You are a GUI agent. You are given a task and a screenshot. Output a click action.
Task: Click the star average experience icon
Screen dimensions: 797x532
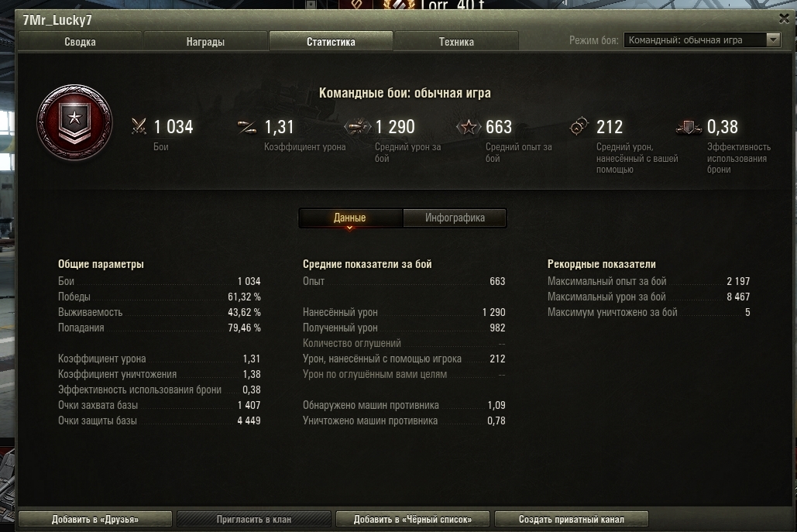tap(468, 126)
